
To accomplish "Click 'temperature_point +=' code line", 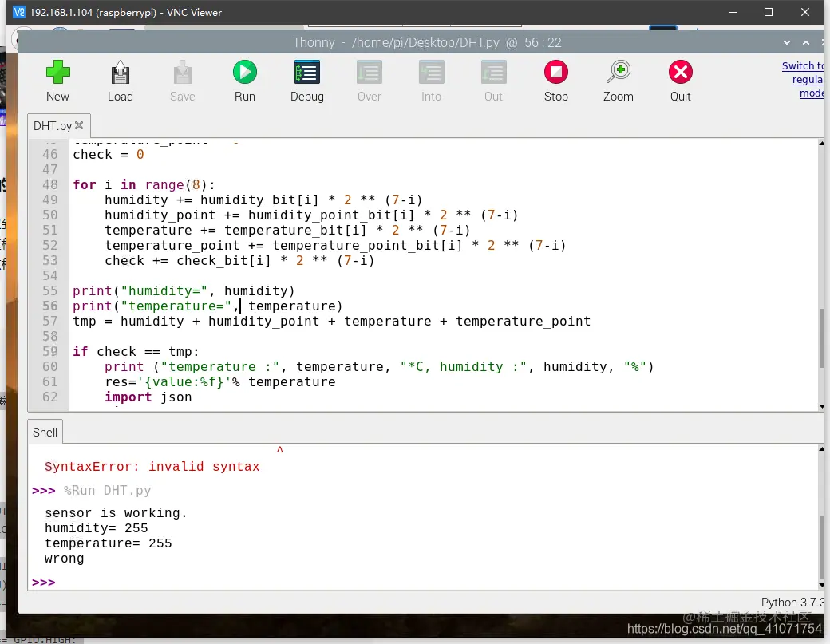I will pyautogui.click(x=336, y=246).
